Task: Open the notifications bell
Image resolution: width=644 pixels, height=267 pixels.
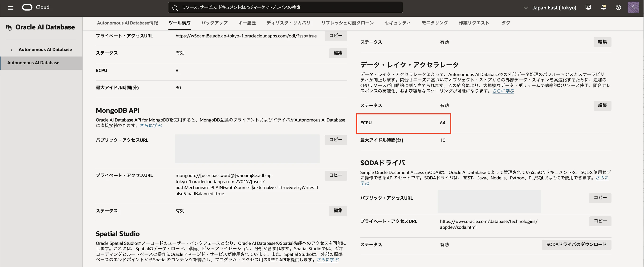Action: click(x=603, y=8)
